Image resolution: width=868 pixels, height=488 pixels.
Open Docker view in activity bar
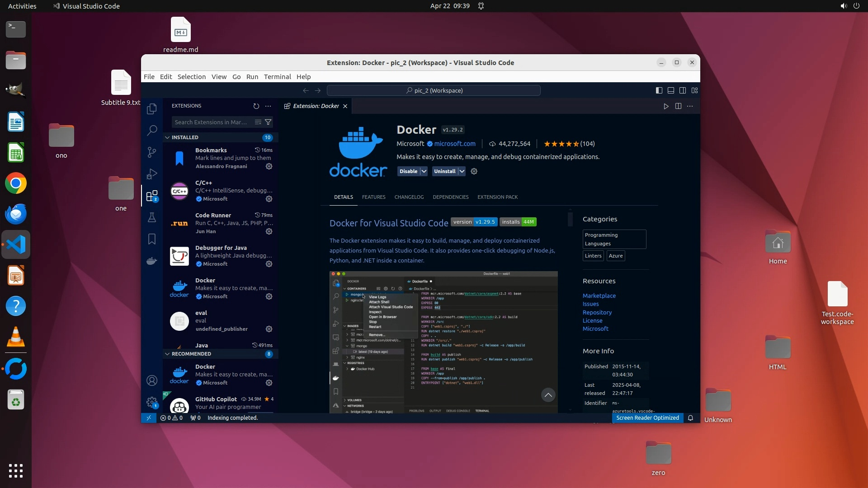pos(152,261)
